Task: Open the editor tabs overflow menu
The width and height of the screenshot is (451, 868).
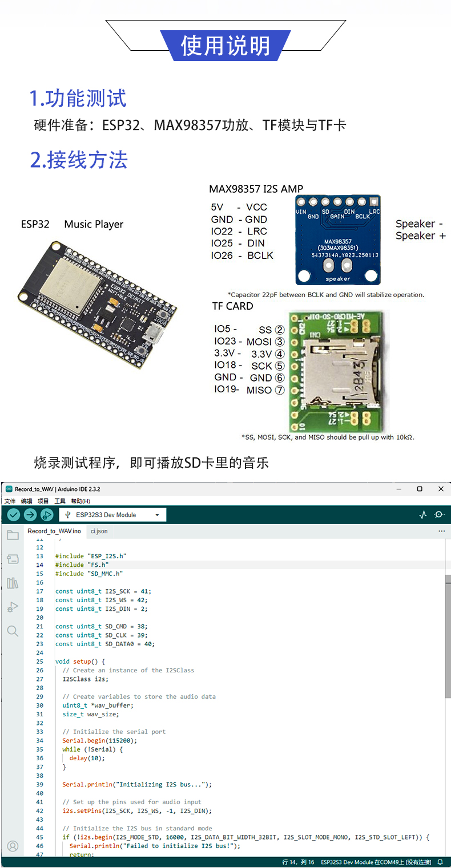Action: click(x=441, y=531)
